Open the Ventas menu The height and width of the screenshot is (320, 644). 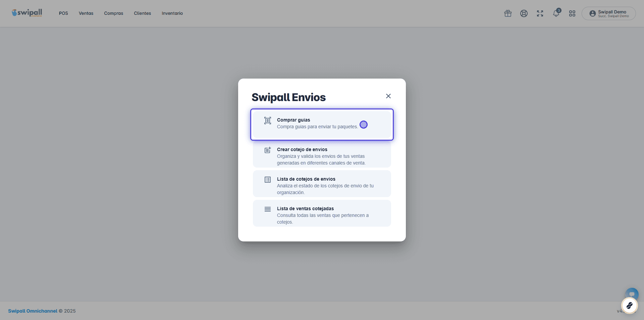pyautogui.click(x=86, y=13)
